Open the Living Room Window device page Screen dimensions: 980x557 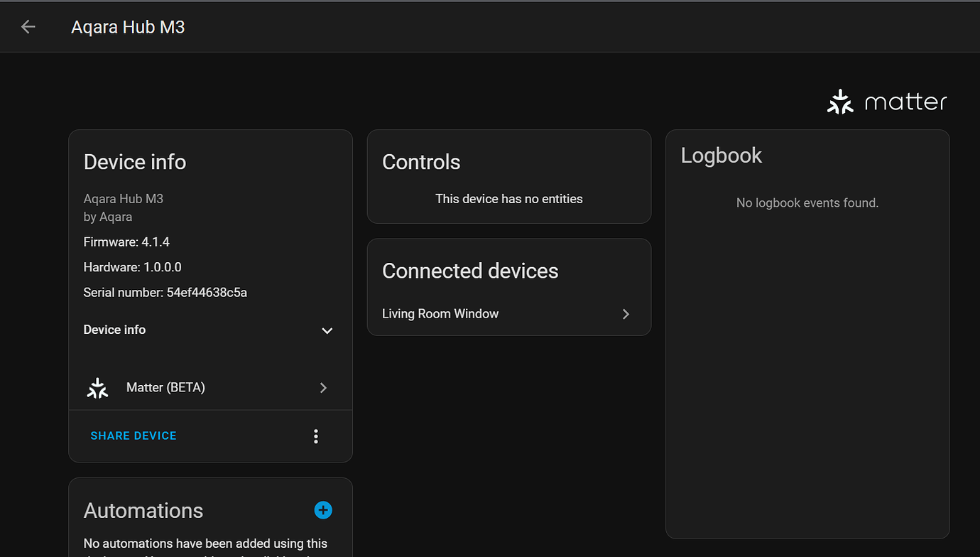click(440, 313)
